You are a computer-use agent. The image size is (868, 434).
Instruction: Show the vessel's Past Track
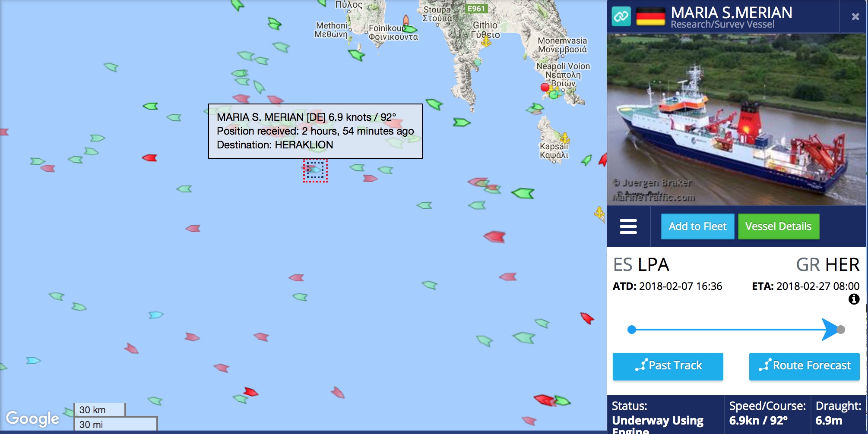coord(668,366)
